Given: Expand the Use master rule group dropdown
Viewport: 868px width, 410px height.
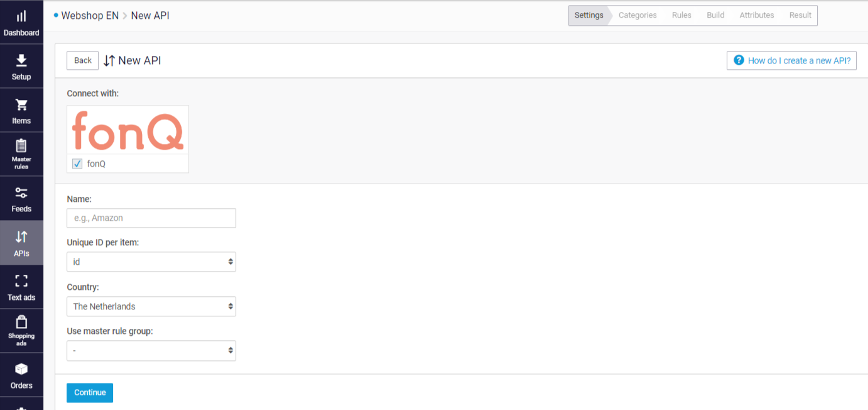Looking at the screenshot, I should pos(151,351).
